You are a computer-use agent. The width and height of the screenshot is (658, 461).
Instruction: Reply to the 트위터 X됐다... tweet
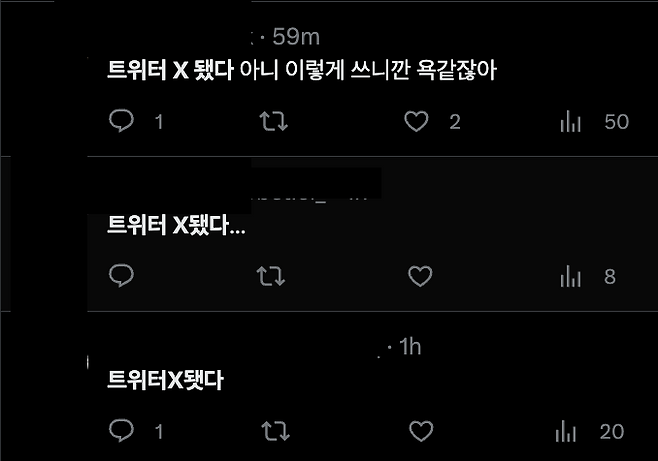pos(121,276)
